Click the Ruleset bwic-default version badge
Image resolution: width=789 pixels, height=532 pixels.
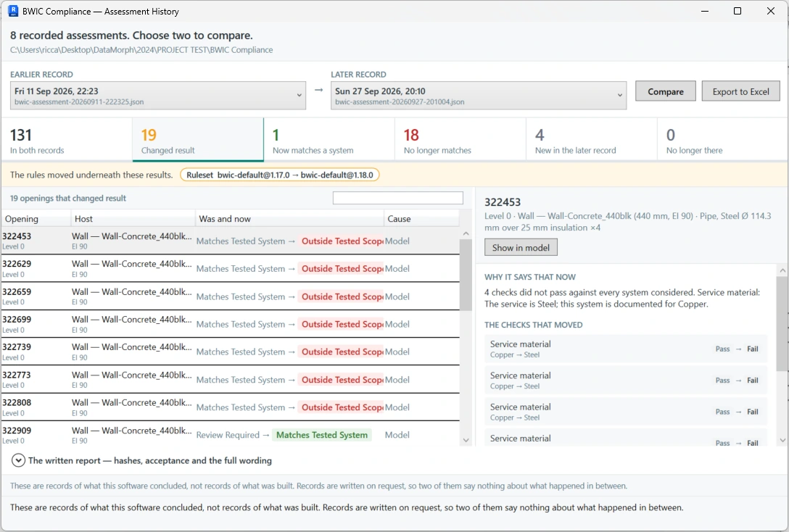pos(280,175)
